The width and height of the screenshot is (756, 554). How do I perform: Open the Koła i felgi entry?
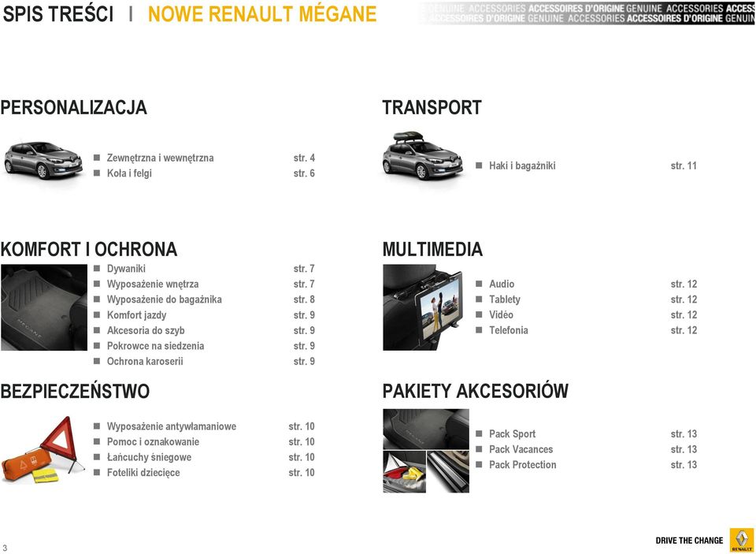pyautogui.click(x=129, y=173)
